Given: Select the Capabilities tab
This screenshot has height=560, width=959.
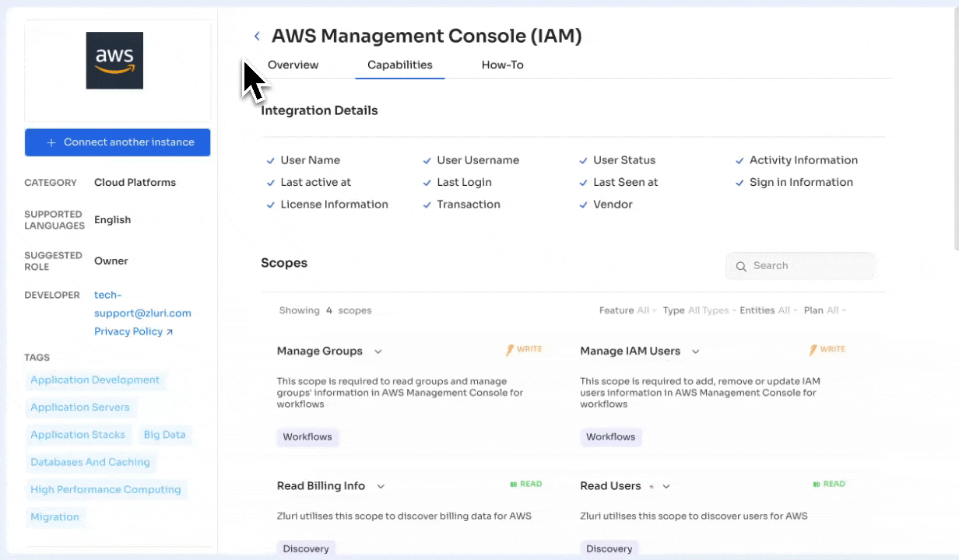Looking at the screenshot, I should point(400,65).
